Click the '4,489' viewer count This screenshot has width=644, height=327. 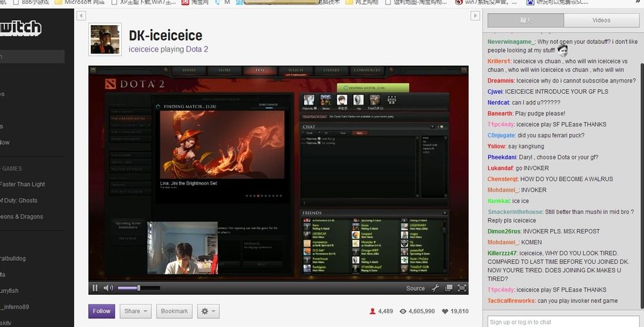point(386,312)
